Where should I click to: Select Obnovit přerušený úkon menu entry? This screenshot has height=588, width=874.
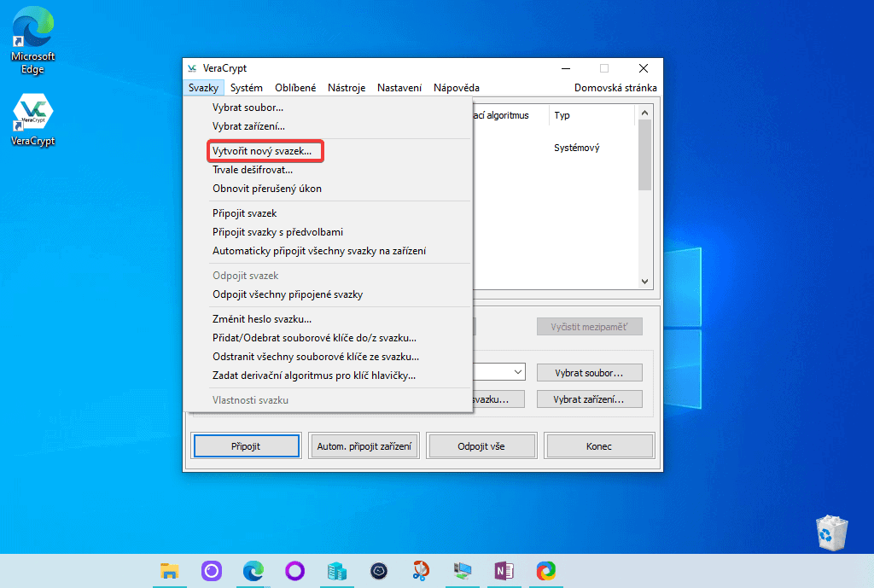328,189
